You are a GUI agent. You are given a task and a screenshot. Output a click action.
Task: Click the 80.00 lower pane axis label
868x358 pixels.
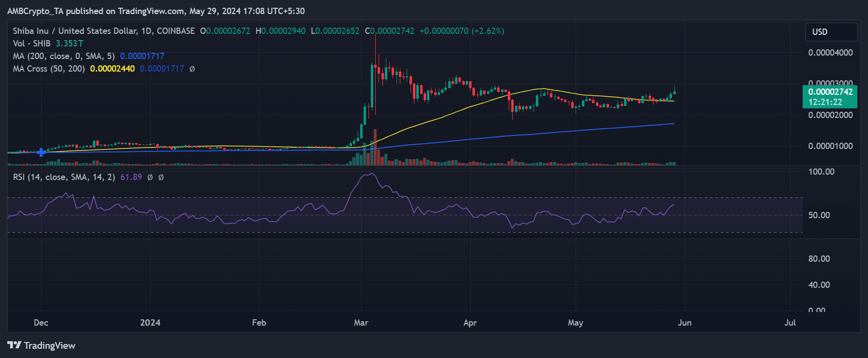pyautogui.click(x=819, y=259)
